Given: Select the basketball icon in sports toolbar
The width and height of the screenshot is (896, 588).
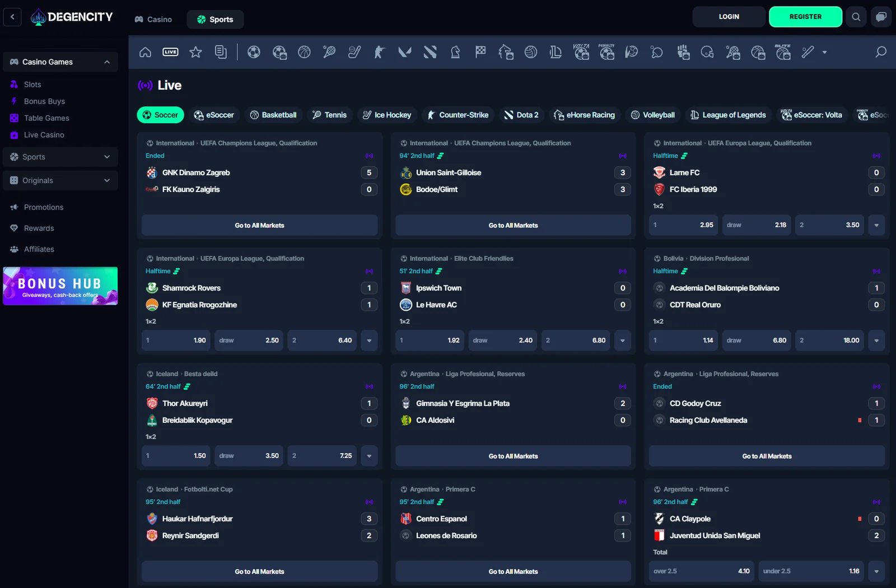Looking at the screenshot, I should click(x=304, y=52).
